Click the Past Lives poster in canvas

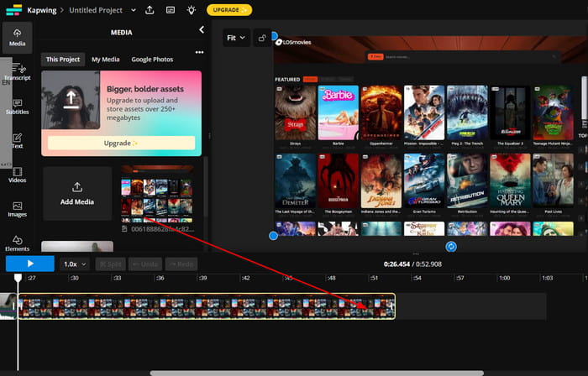[x=553, y=181]
